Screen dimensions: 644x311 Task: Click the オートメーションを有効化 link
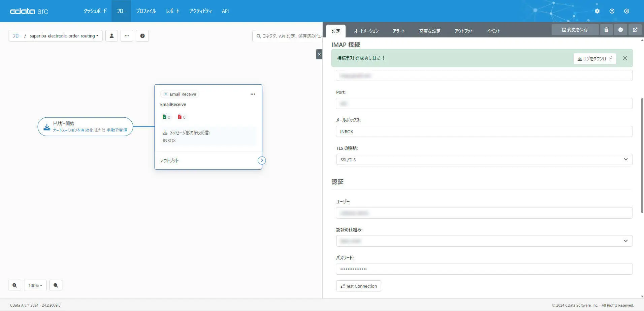[73, 130]
